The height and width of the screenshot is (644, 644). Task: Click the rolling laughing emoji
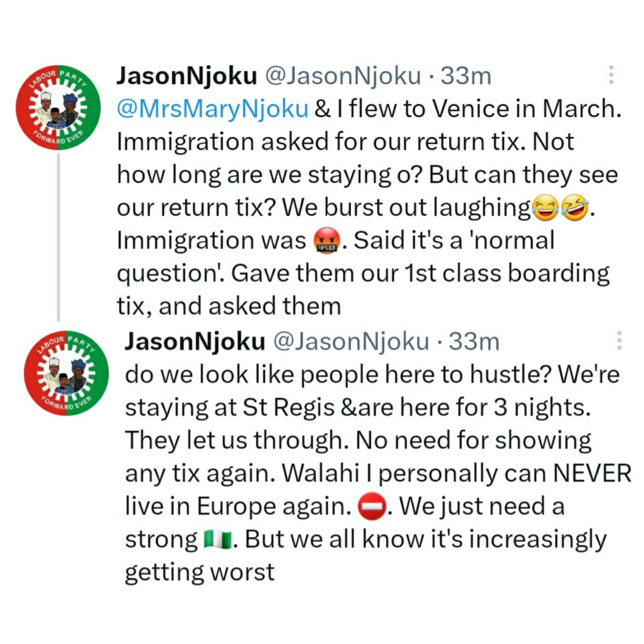tap(575, 208)
